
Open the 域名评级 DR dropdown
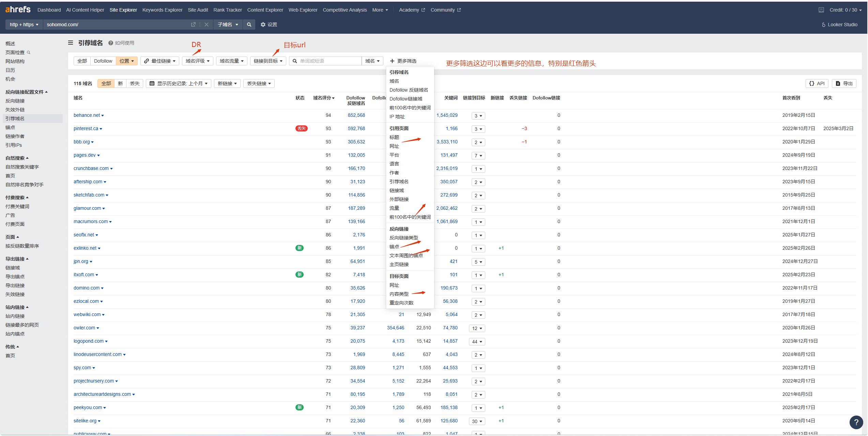pyautogui.click(x=197, y=61)
